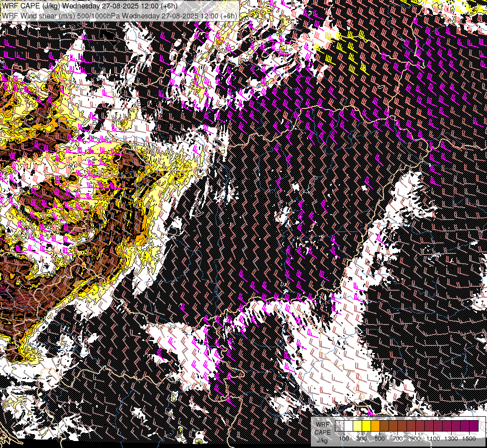Click the 500 legend tick label
Image resolution: width=487 pixels, height=448 pixels.
[x=380, y=439]
